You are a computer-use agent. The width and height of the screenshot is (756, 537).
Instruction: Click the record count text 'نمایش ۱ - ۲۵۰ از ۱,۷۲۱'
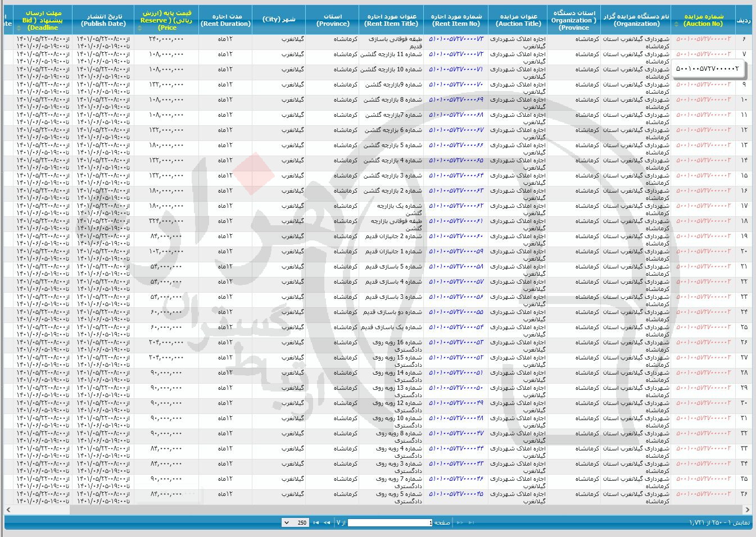719,522
